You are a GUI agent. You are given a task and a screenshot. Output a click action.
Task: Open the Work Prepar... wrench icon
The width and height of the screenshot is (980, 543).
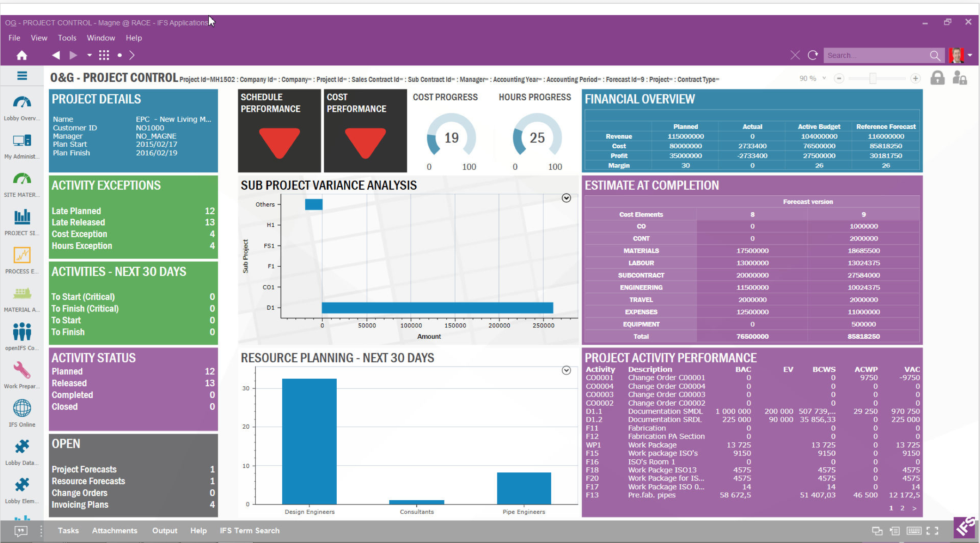click(22, 370)
